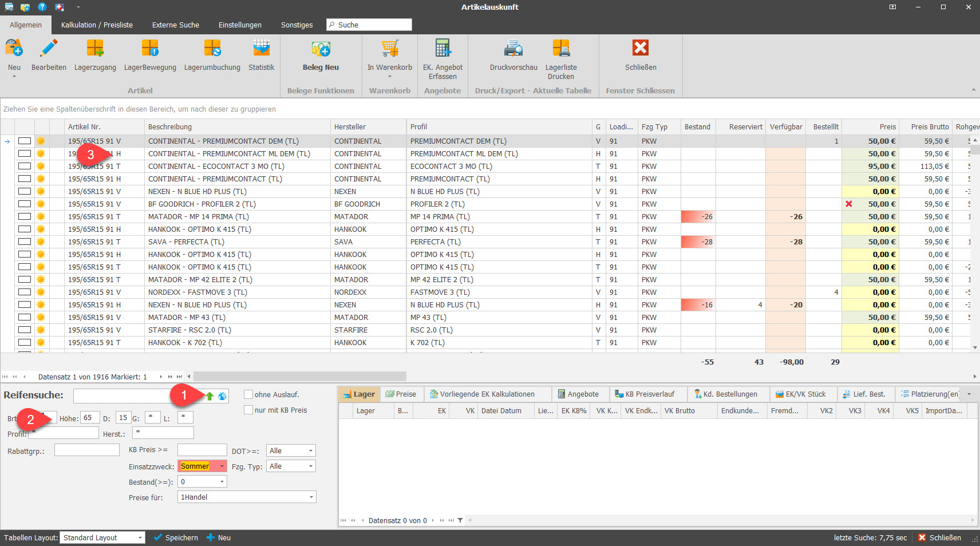Open Bearbeiten pencil tool
The image size is (980, 546).
(x=49, y=49)
